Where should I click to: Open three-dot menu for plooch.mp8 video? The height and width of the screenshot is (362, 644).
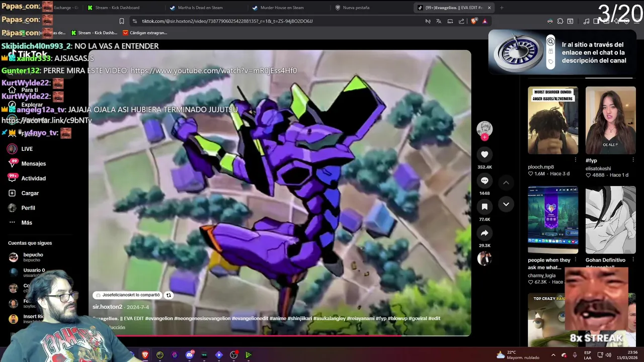point(576,160)
